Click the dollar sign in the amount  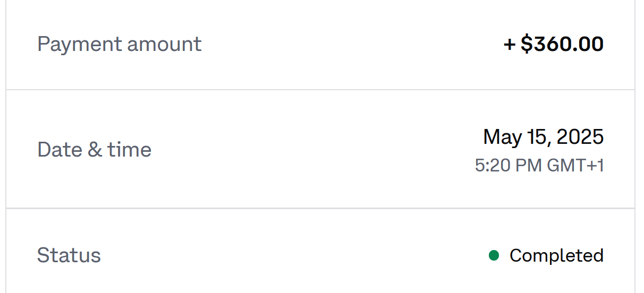pyautogui.click(x=526, y=44)
